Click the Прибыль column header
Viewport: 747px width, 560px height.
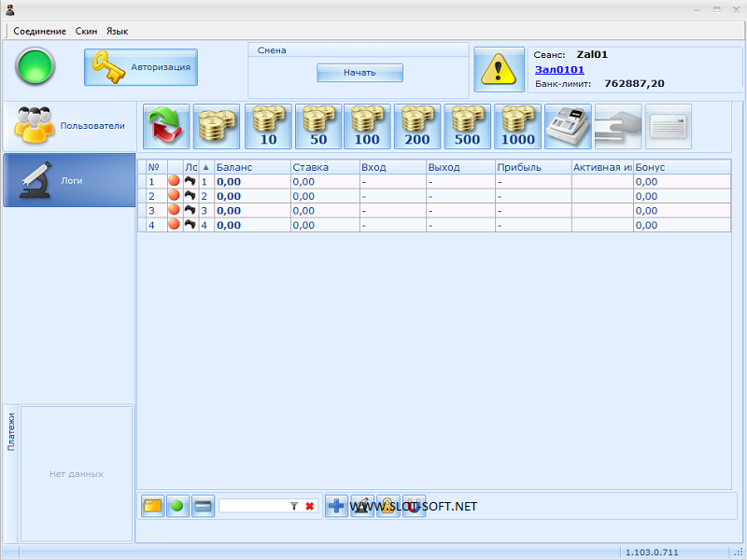[533, 167]
